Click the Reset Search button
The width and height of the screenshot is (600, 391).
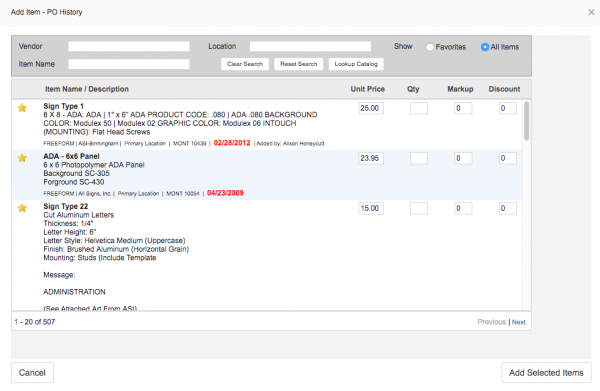[298, 64]
